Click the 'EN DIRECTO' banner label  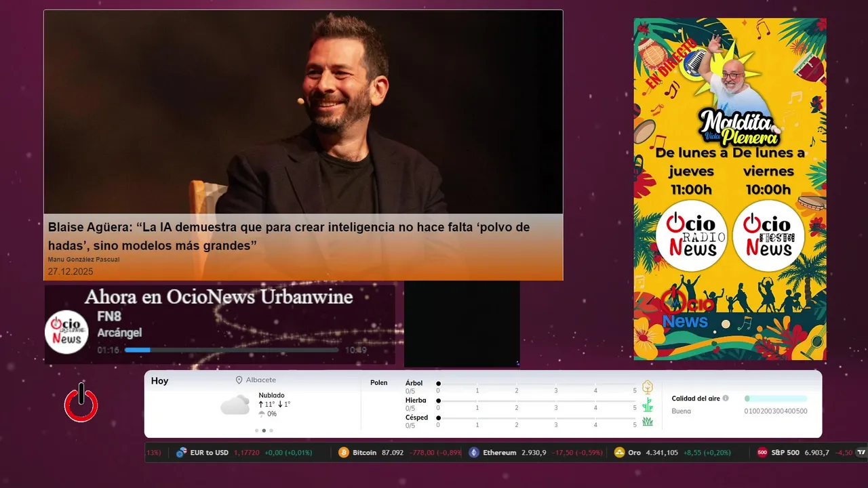671,64
